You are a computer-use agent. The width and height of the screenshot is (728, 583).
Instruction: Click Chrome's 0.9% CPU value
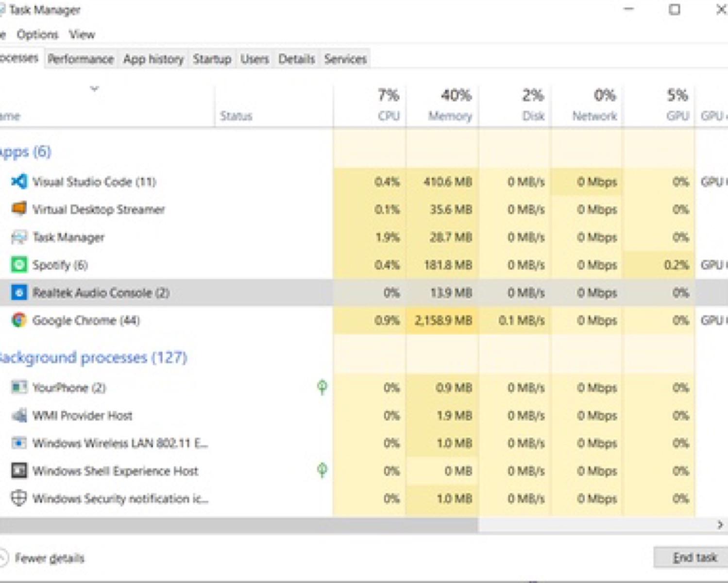387,321
